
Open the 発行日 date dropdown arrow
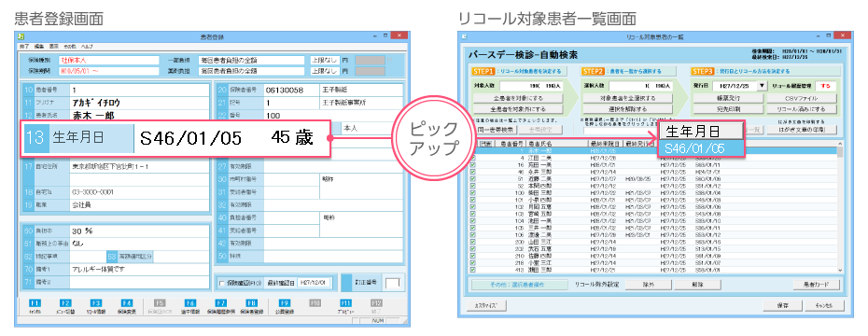click(763, 86)
